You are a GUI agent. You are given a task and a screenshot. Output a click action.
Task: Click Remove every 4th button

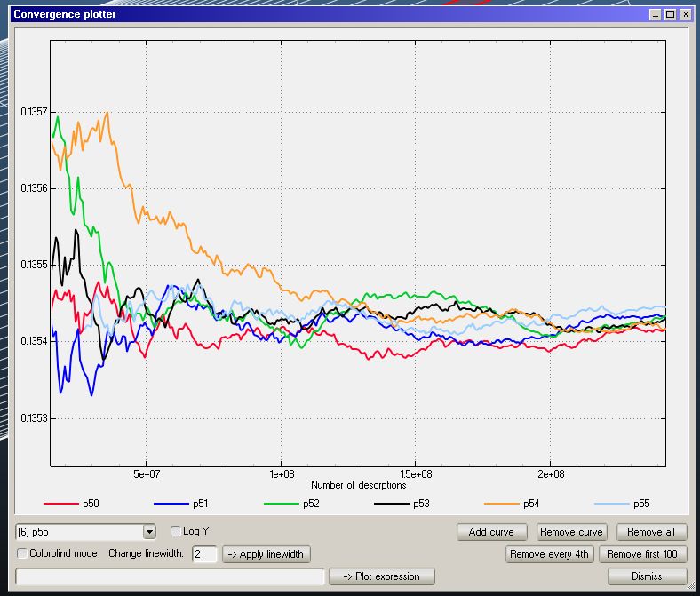tap(549, 554)
